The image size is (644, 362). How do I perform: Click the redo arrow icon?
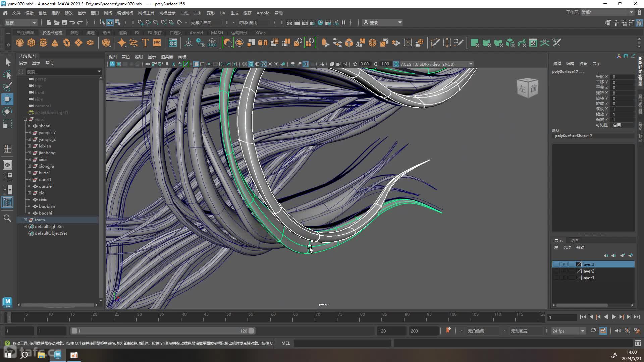click(x=80, y=22)
